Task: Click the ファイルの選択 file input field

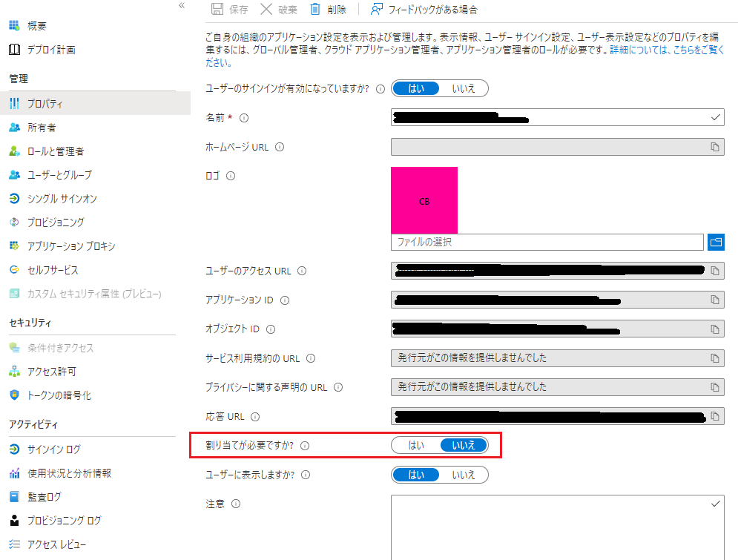Action: tap(547, 243)
